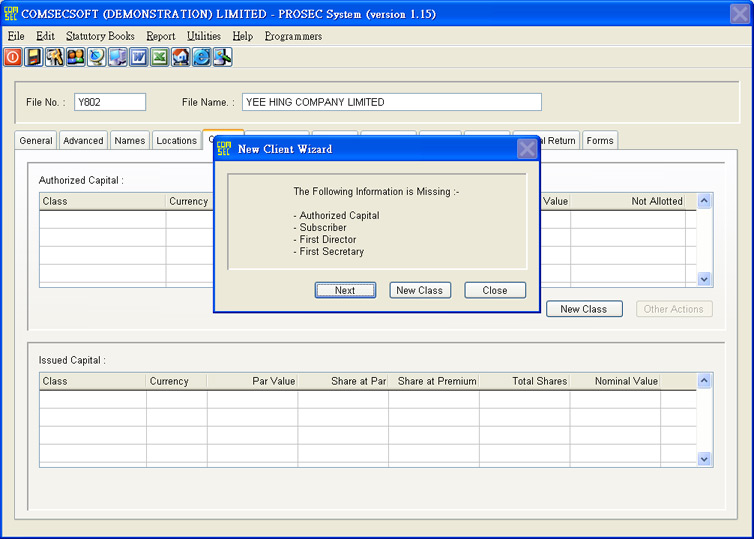This screenshot has height=539, width=754.
Task: Click the two people users icon
Action: 76,57
